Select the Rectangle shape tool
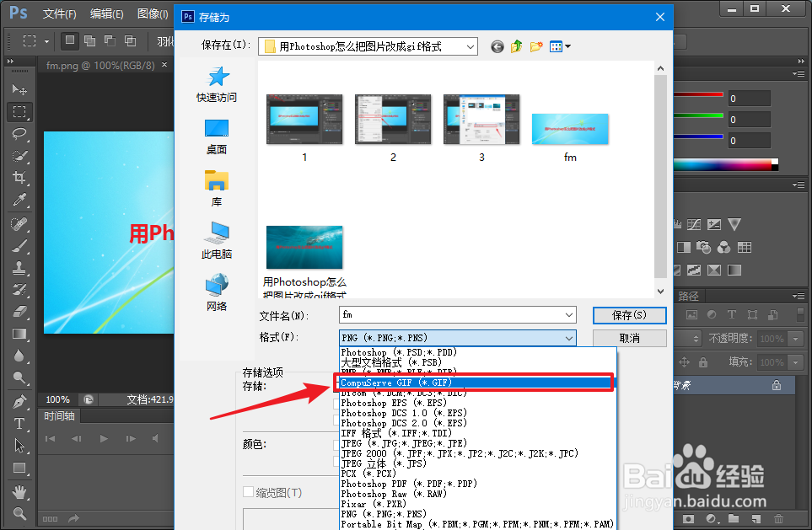 click(19, 468)
